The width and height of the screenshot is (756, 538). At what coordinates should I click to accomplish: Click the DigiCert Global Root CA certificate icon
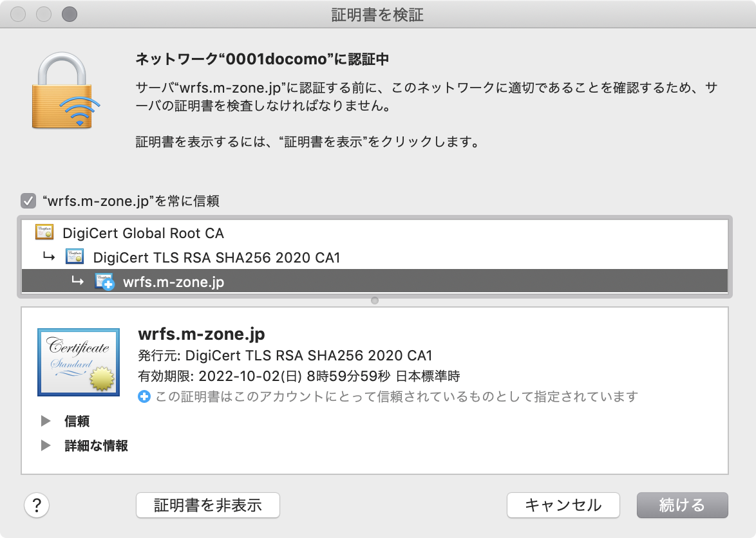[44, 232]
